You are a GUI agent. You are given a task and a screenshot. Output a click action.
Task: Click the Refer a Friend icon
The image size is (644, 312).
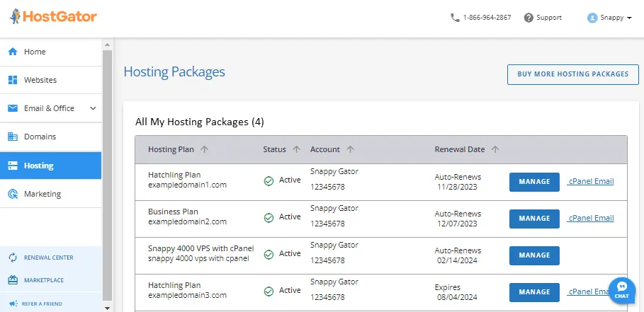point(12,304)
